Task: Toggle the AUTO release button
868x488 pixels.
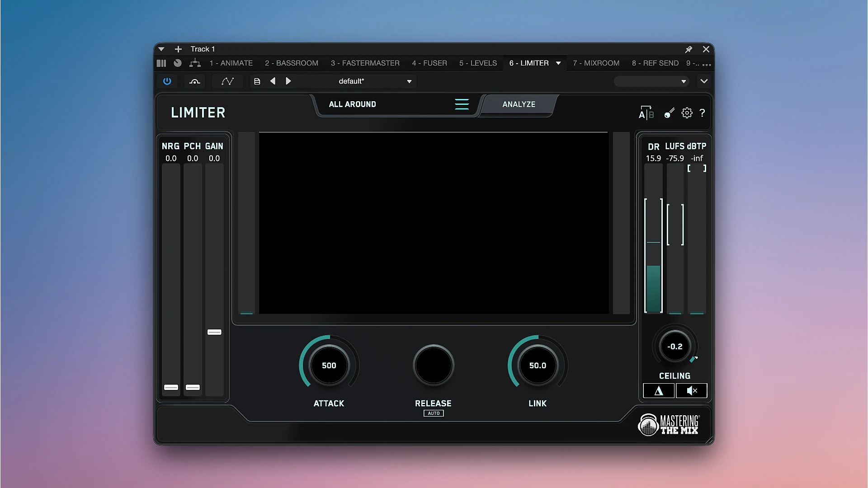Action: [434, 413]
